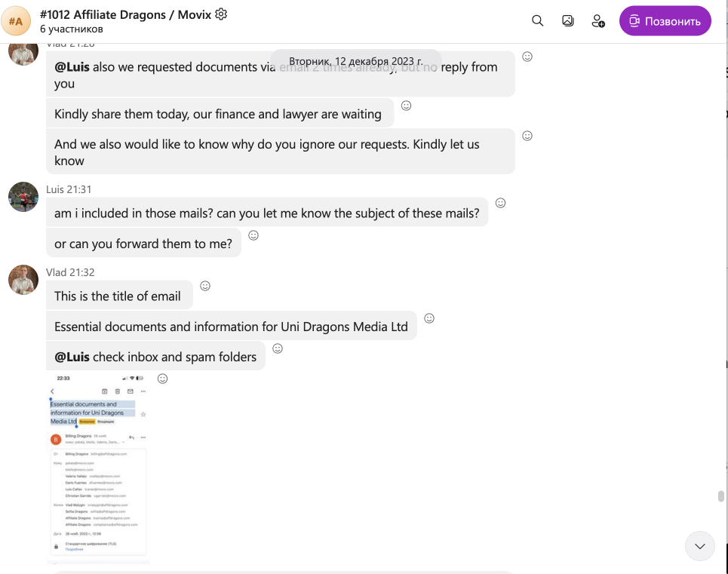Open the shared email screenshot image
Screen dimensions: 728x574
98,468
